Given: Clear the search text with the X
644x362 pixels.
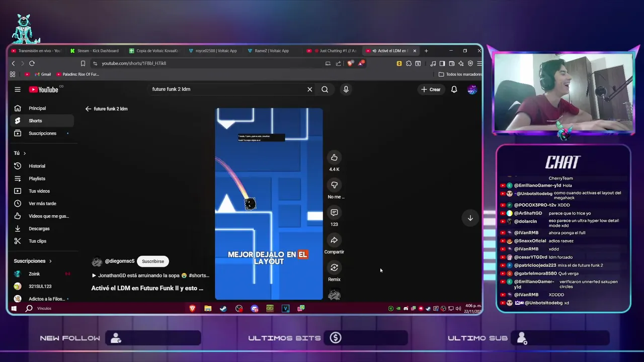Looking at the screenshot, I should coord(309,89).
